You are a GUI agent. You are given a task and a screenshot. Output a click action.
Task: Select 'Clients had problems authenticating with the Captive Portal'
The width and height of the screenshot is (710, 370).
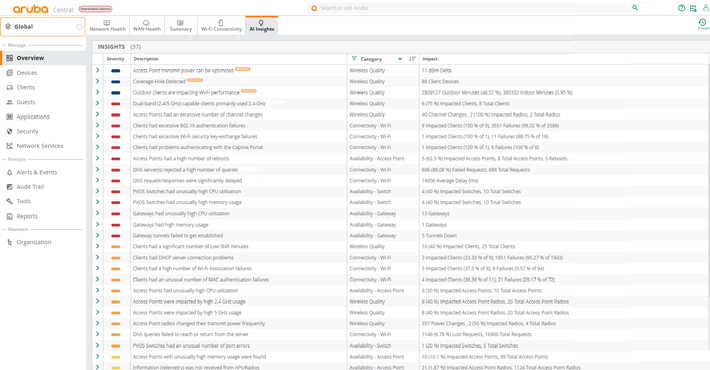click(x=197, y=147)
